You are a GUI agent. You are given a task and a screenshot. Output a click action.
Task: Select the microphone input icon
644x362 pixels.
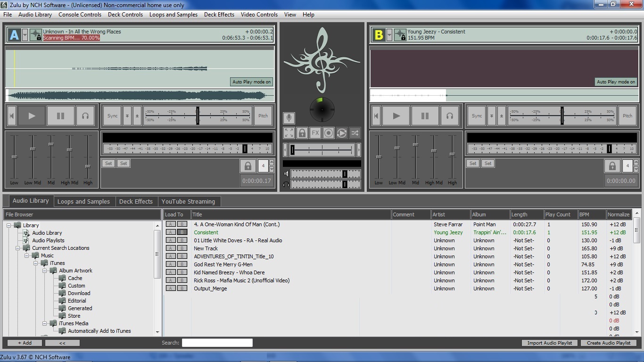coord(289,118)
